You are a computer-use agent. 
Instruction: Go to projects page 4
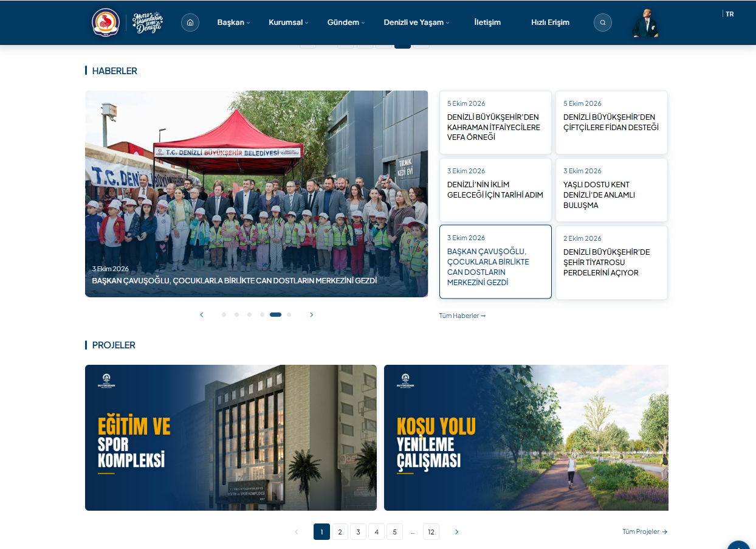click(x=376, y=532)
